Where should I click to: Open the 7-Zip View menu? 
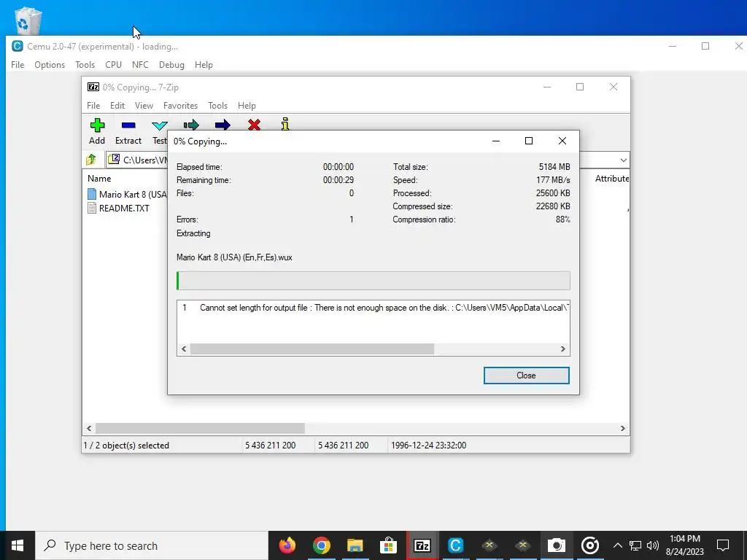pyautogui.click(x=144, y=106)
